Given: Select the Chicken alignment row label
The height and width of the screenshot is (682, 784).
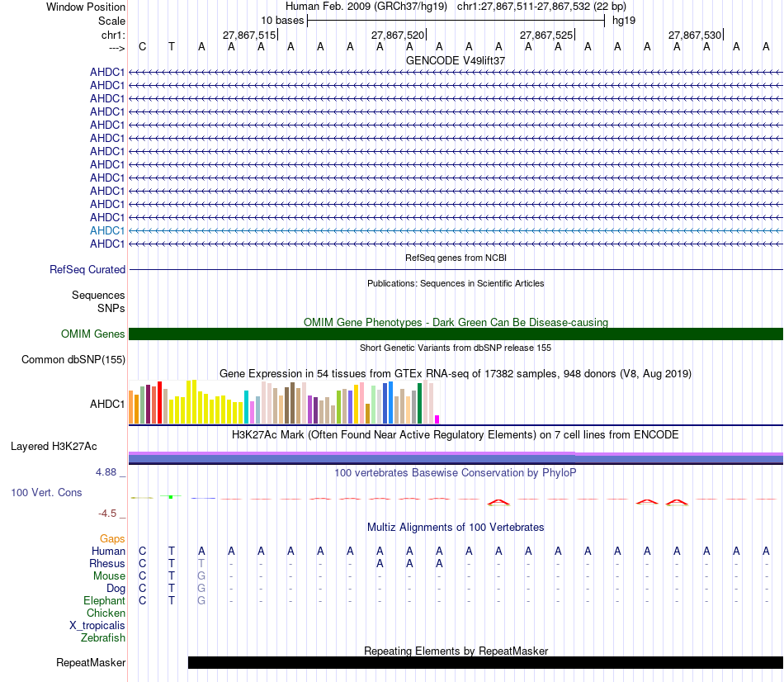Looking at the screenshot, I should 106,613.
